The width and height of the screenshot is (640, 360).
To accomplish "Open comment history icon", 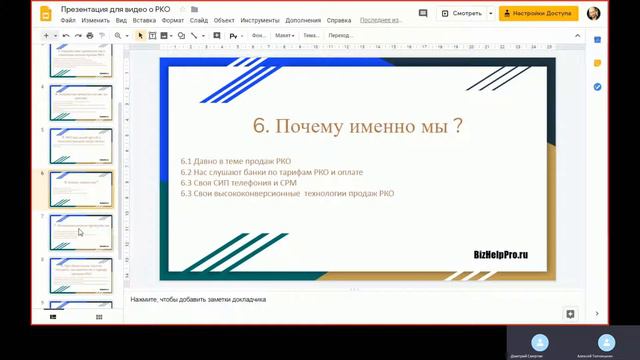I will coord(423,13).
